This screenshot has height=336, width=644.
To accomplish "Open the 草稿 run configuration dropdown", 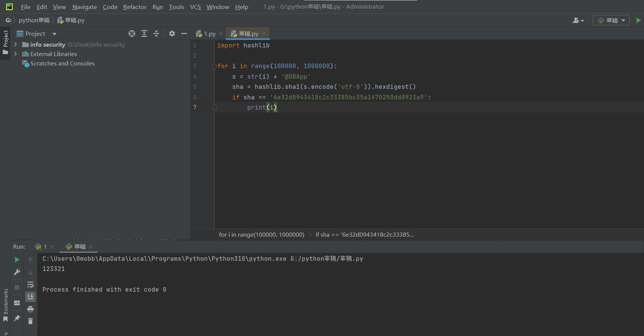I will click(x=611, y=20).
